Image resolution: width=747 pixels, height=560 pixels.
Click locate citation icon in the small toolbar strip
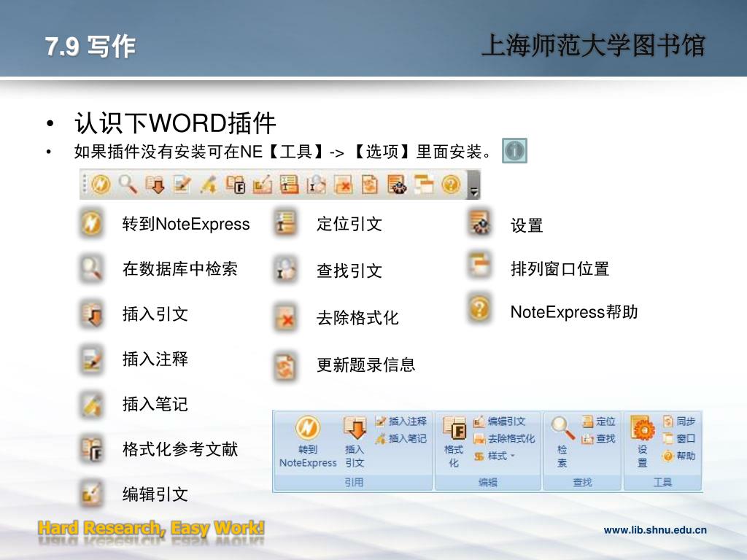click(289, 184)
